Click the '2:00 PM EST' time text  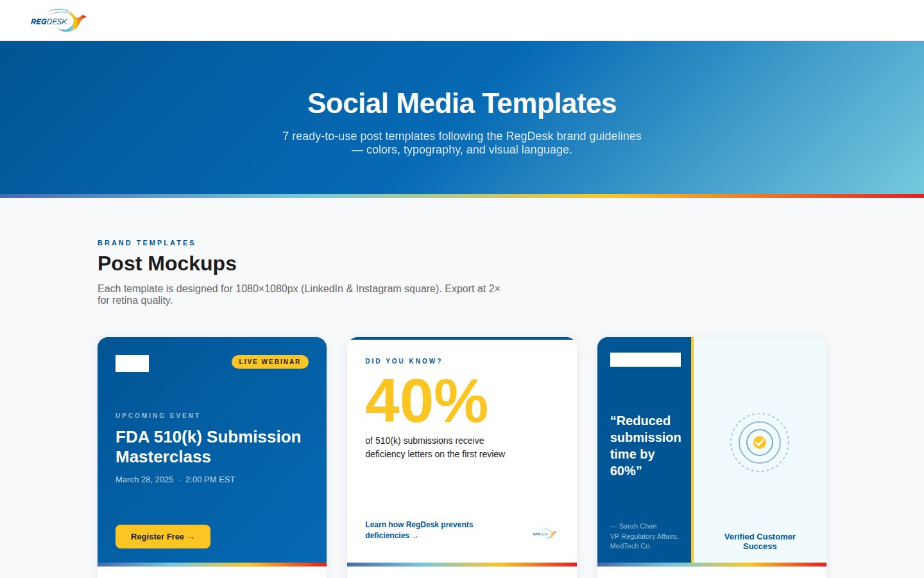tap(210, 480)
